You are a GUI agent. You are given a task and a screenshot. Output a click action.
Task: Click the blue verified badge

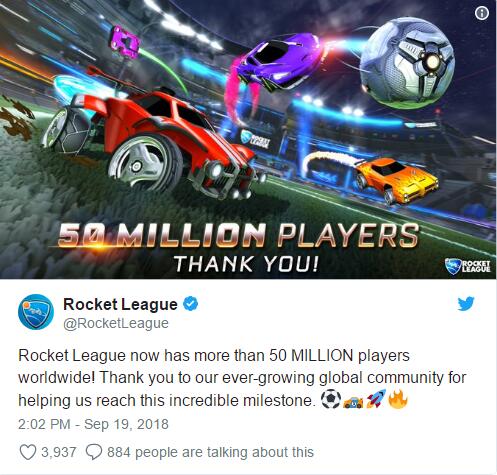pyautogui.click(x=191, y=304)
